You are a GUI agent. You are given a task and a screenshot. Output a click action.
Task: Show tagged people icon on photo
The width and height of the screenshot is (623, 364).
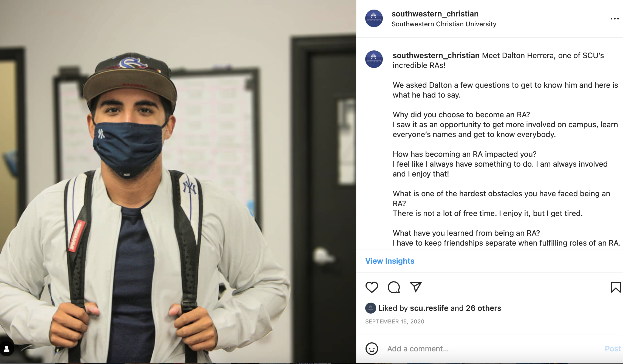click(7, 349)
